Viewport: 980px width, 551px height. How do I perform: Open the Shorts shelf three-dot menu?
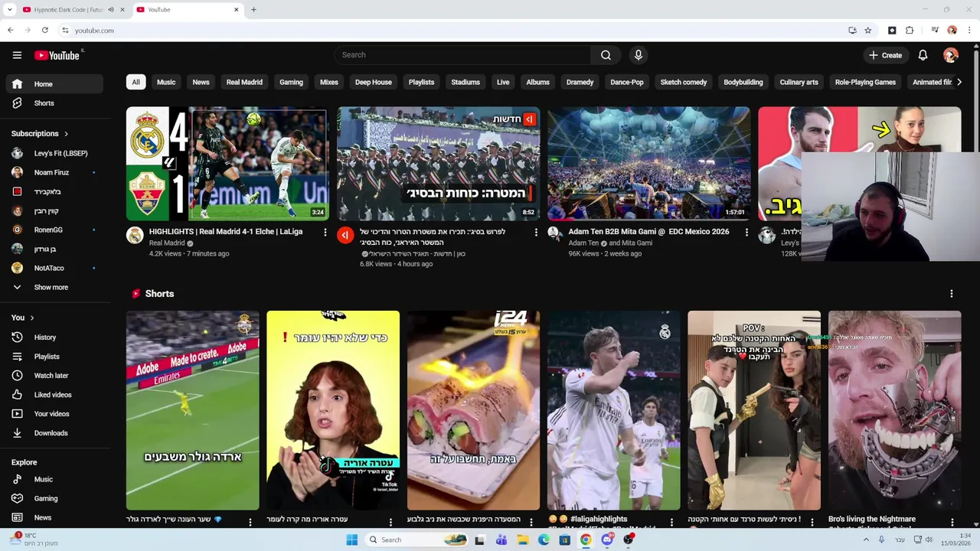tap(952, 294)
